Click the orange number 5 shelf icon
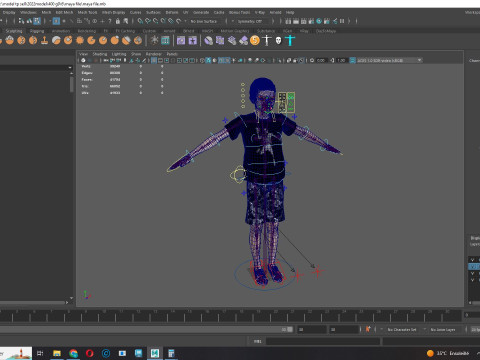This screenshot has width=480, height=360. (255, 41)
